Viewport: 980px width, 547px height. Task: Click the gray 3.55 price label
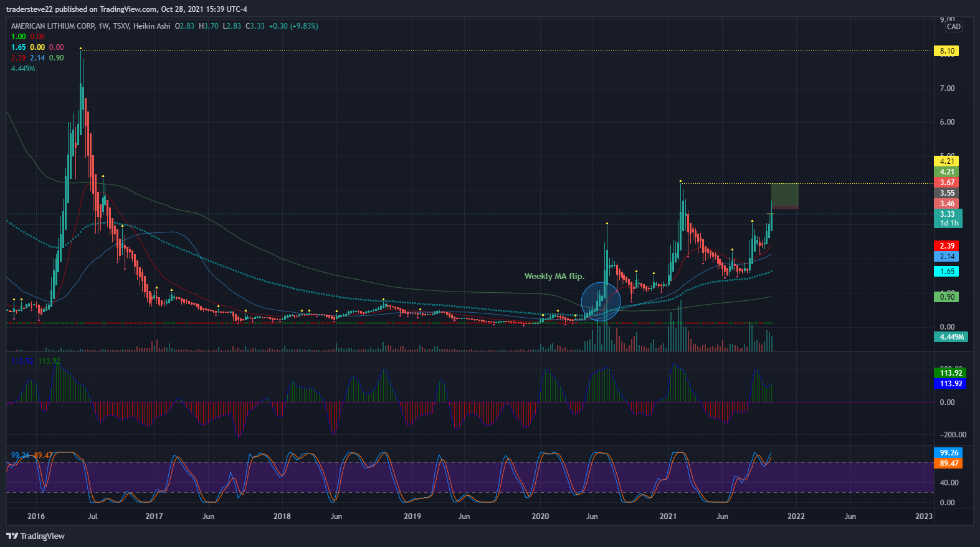tap(946, 193)
